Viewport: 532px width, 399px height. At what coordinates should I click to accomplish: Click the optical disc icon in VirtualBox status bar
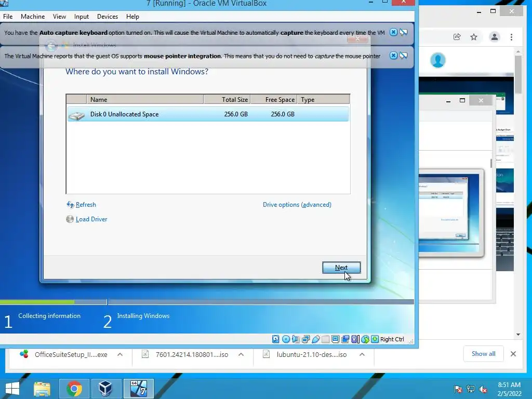286,339
